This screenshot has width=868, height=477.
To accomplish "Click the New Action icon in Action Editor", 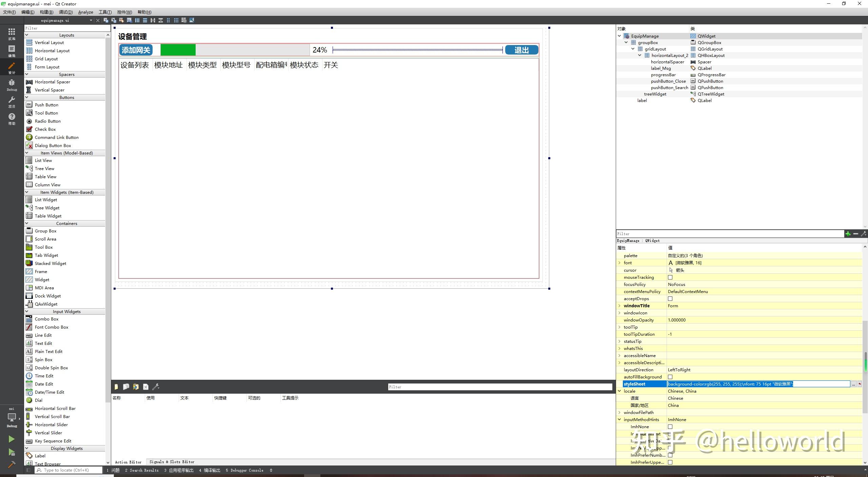I will click(x=116, y=387).
